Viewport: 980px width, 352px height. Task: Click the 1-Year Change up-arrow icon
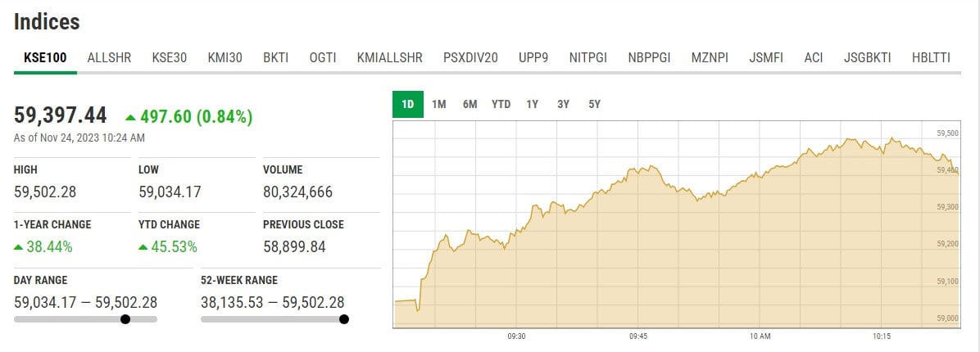point(19,246)
